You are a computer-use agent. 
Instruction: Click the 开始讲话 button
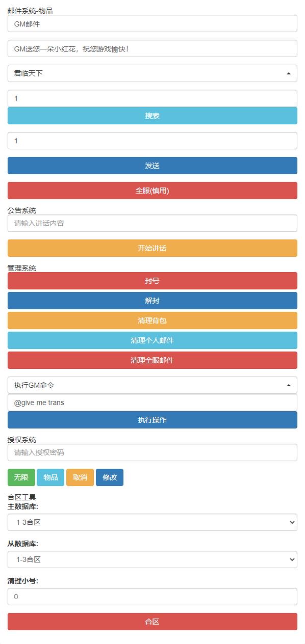(x=152, y=248)
